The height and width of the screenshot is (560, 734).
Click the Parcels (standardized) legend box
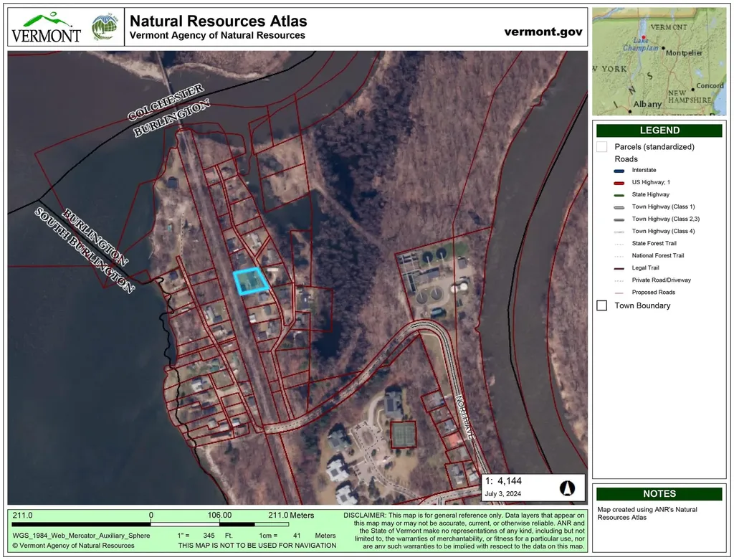[x=602, y=147]
